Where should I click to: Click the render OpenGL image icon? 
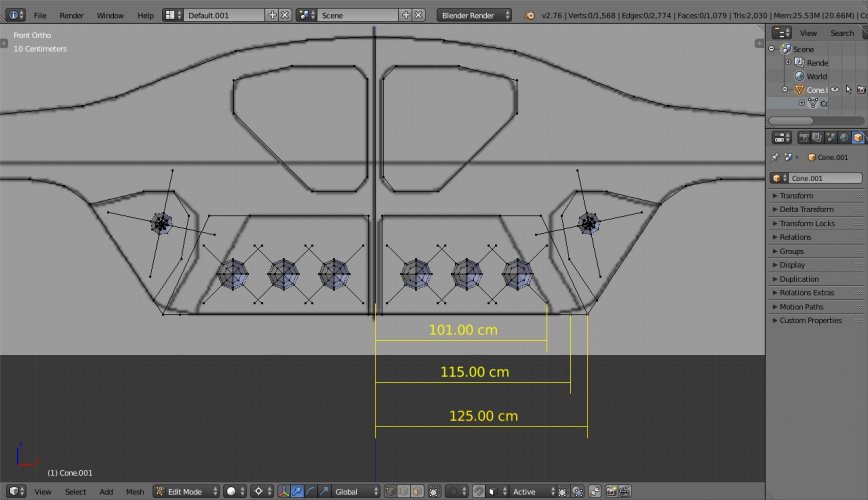pyautogui.click(x=611, y=491)
